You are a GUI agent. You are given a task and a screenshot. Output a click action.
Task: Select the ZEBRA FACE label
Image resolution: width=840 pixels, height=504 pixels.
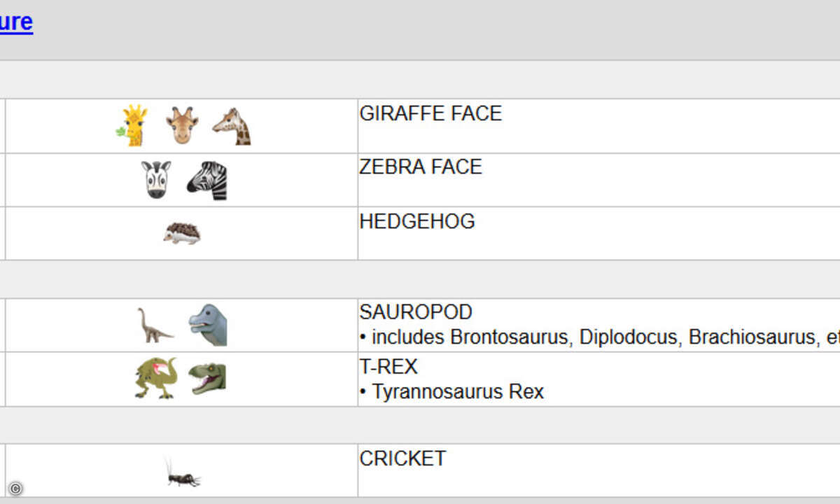tap(421, 167)
